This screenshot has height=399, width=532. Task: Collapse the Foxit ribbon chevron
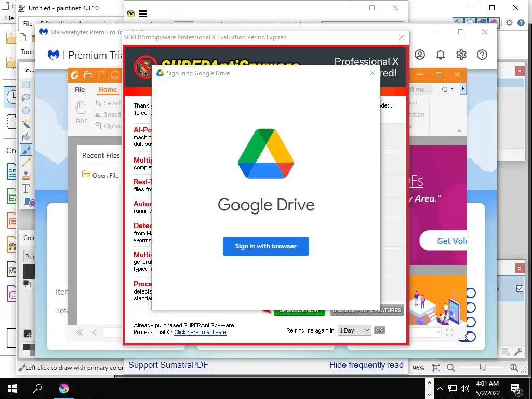point(459,131)
